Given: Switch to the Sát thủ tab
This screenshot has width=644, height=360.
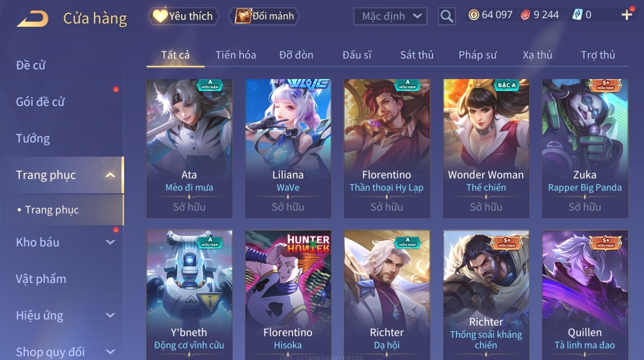Looking at the screenshot, I should pos(417,55).
